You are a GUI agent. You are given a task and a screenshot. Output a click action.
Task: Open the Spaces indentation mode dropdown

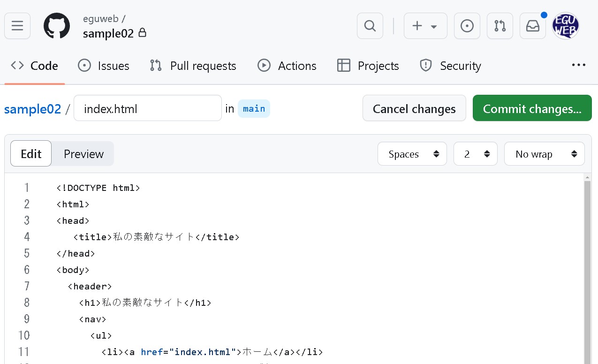[x=412, y=153]
